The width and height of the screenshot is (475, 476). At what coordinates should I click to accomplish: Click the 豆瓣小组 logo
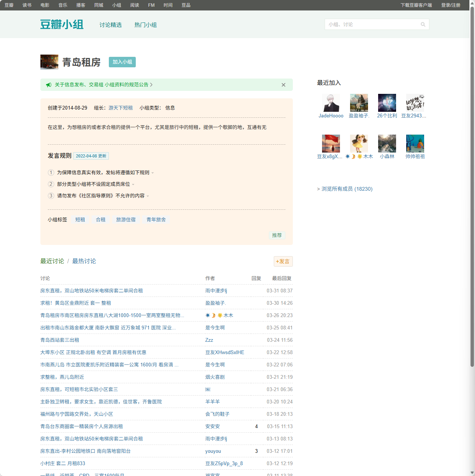pos(62,25)
